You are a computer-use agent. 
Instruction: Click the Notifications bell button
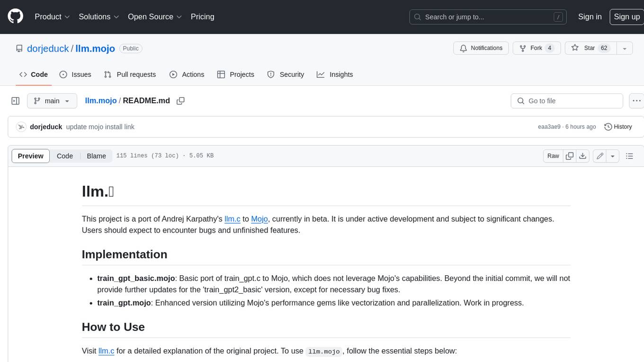(x=481, y=48)
